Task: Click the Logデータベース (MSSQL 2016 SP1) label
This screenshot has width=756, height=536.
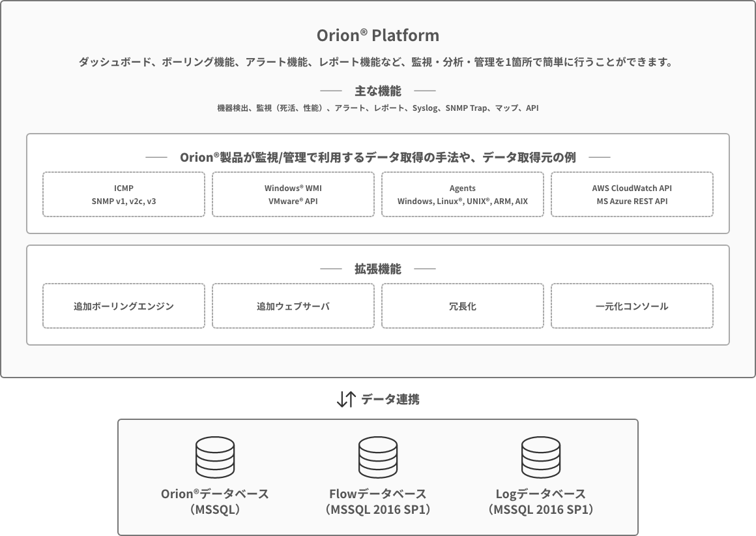Action: pyautogui.click(x=541, y=501)
